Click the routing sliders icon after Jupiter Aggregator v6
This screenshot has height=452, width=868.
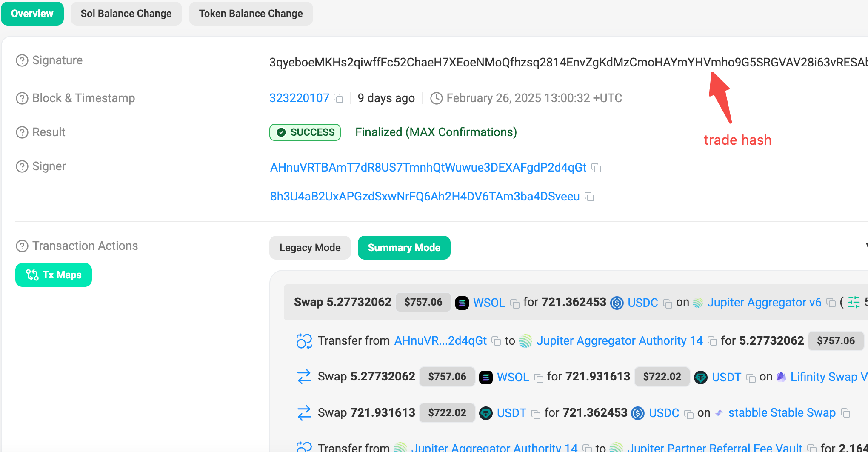[854, 302]
